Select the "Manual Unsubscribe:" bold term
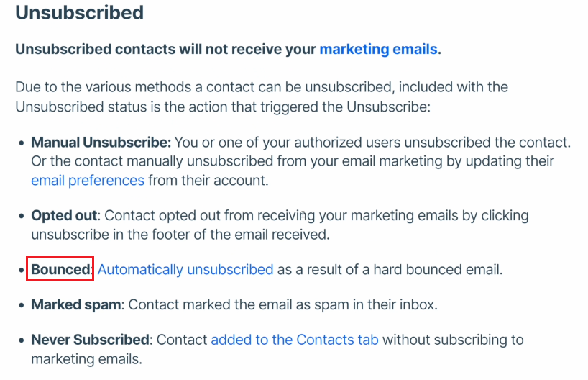588x380 pixels. click(x=101, y=142)
